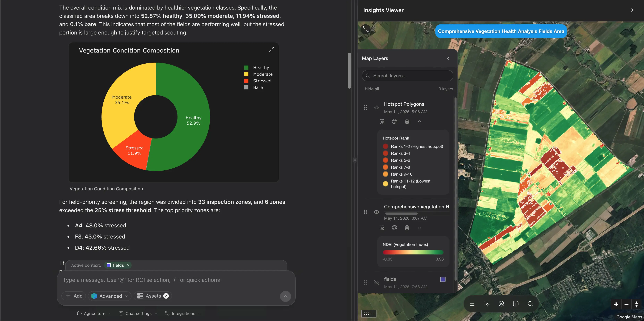Screen dimensions: 644x321
Task: Toggle visibility of Hotspot Polygons layer
Action: coord(376,107)
